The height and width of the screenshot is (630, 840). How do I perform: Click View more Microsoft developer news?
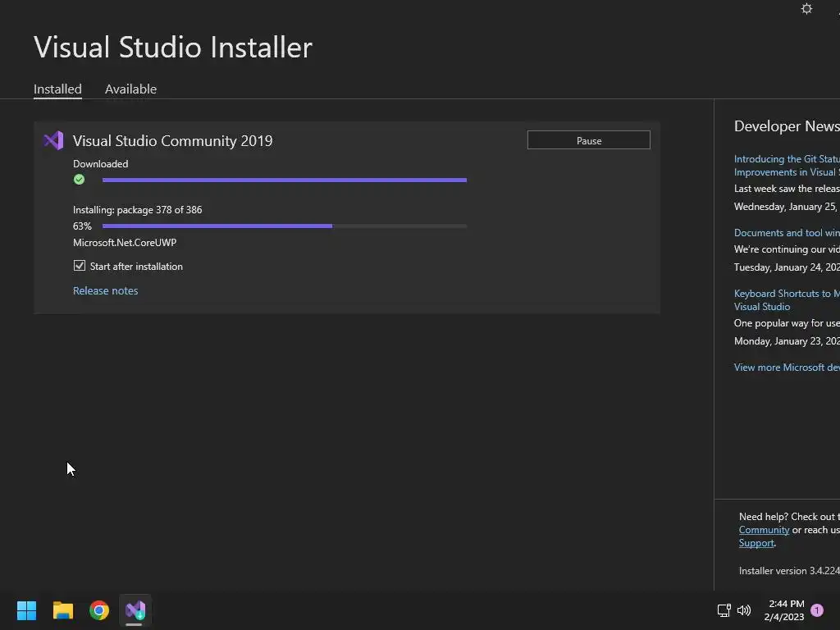coord(787,367)
